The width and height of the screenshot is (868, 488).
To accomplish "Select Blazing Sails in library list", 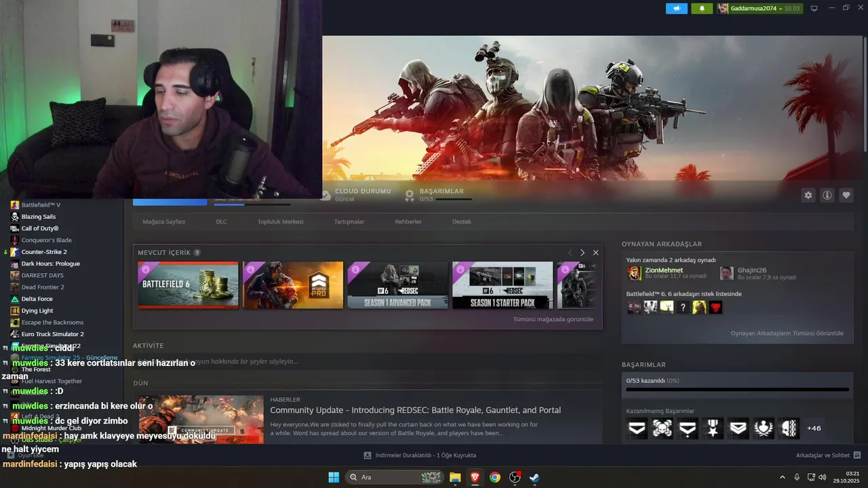I will (38, 217).
